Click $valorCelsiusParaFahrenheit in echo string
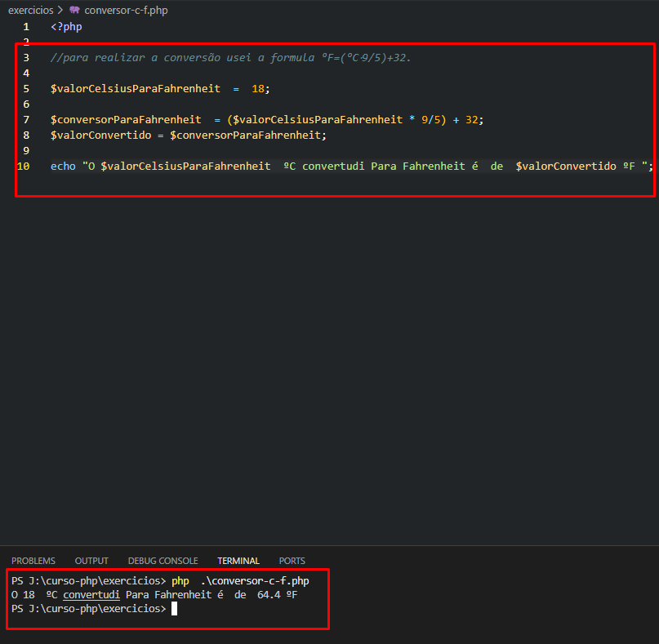The height and width of the screenshot is (644, 659). [185, 167]
